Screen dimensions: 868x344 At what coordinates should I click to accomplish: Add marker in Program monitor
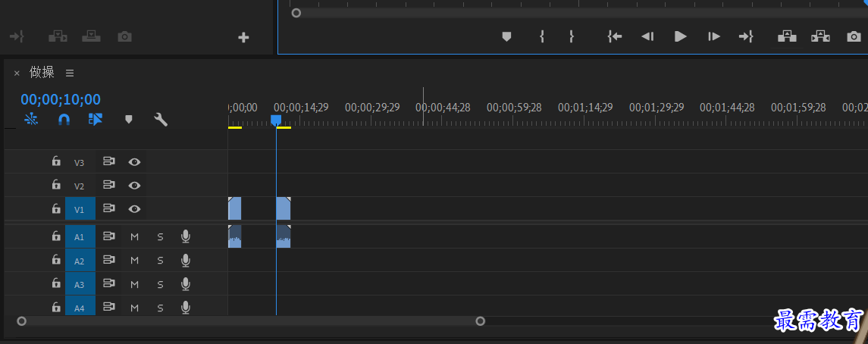(x=506, y=36)
